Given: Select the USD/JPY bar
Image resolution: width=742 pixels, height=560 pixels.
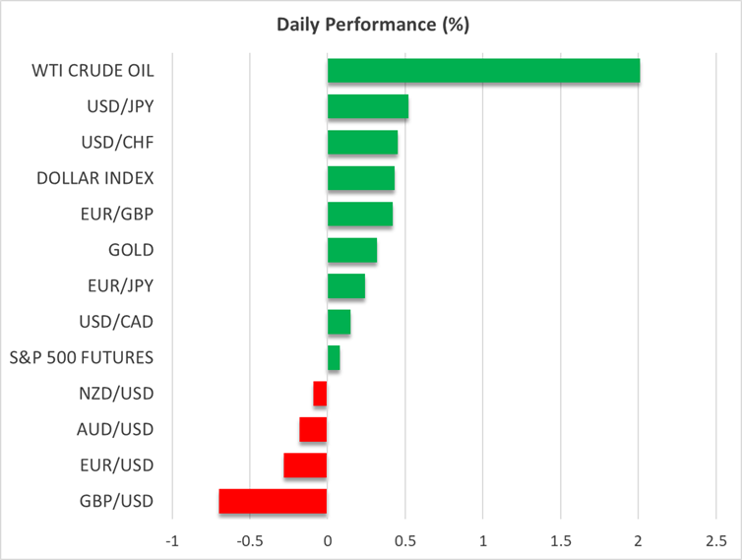Looking at the screenshot, I should pyautogui.click(x=367, y=106).
